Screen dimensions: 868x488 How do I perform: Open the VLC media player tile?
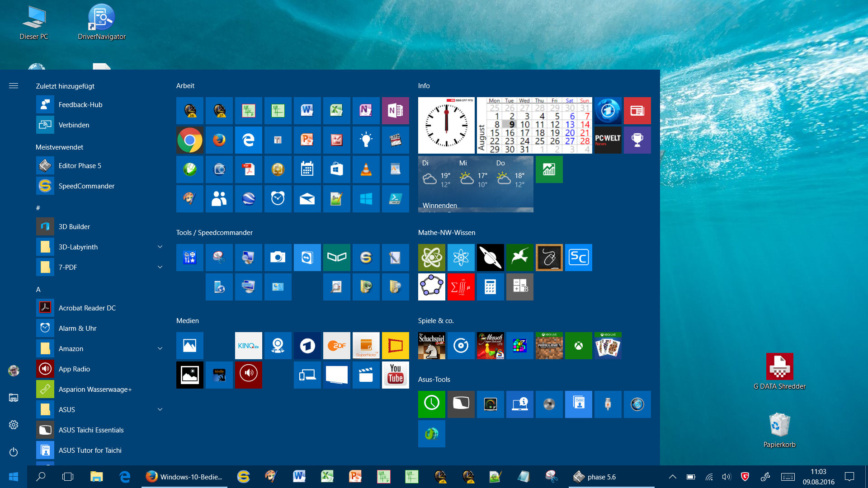(x=366, y=169)
